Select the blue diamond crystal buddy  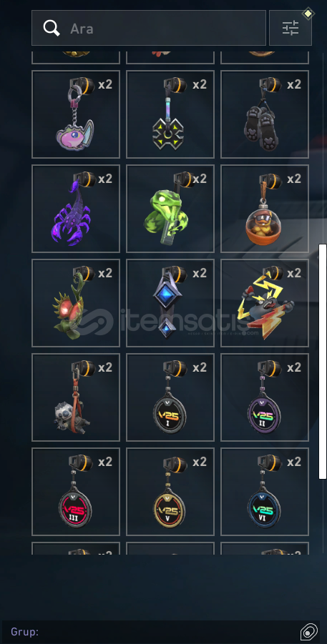tap(170, 303)
